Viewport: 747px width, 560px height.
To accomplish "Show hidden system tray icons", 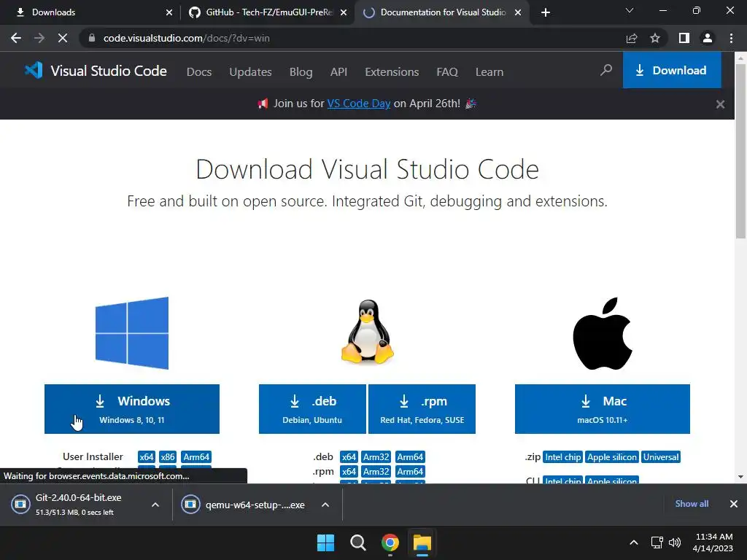I will [634, 542].
